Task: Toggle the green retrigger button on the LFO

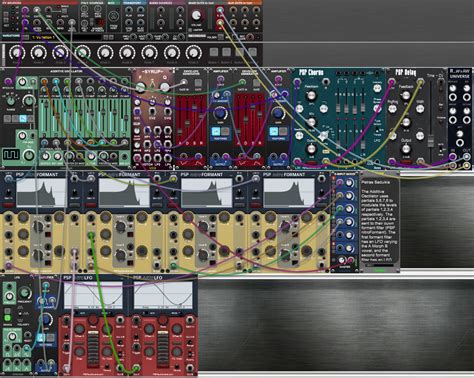Action: pyautogui.click(x=7, y=318)
